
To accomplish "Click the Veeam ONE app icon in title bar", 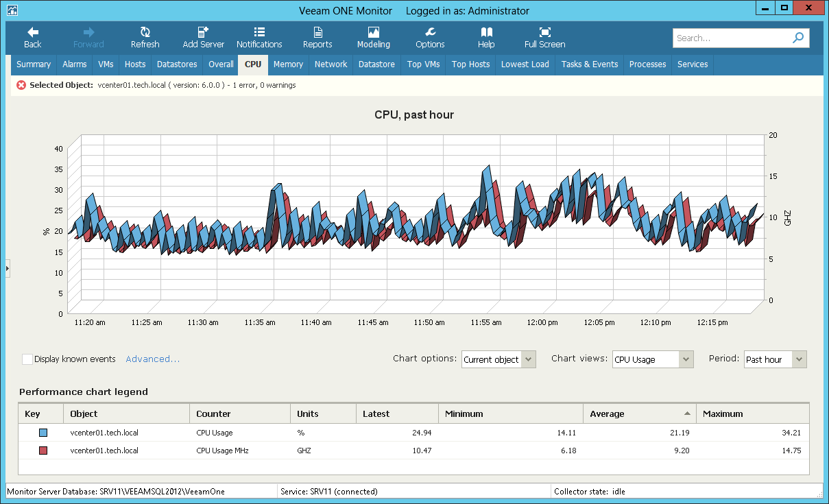I will click(12, 10).
